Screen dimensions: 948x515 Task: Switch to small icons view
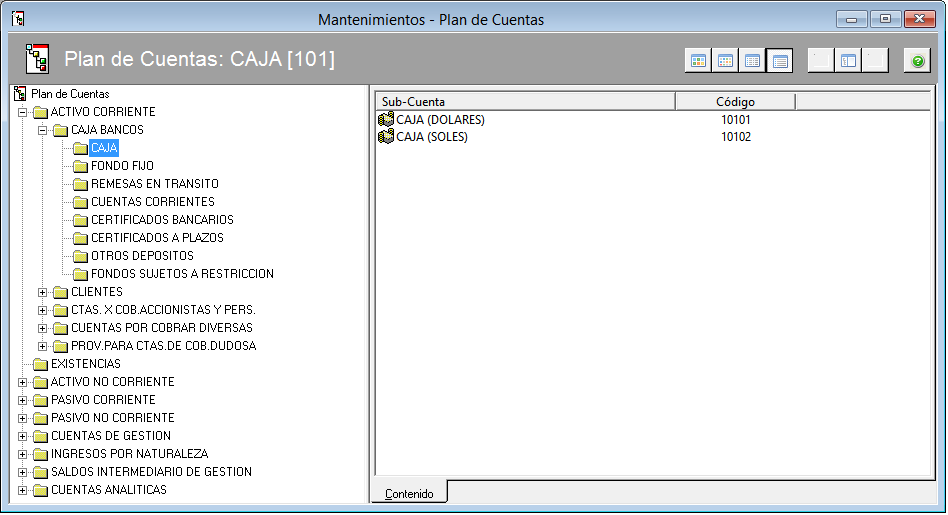pos(725,61)
